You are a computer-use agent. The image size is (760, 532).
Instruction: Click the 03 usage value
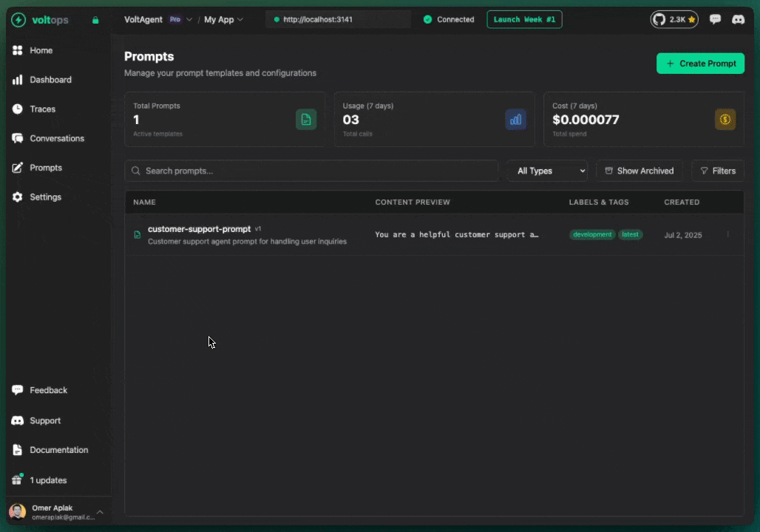[x=351, y=120]
